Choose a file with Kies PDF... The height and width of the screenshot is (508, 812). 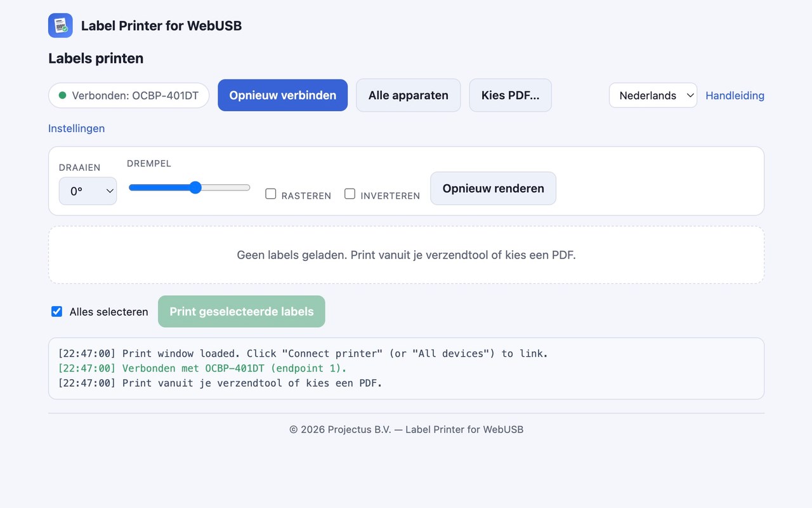pyautogui.click(x=510, y=95)
